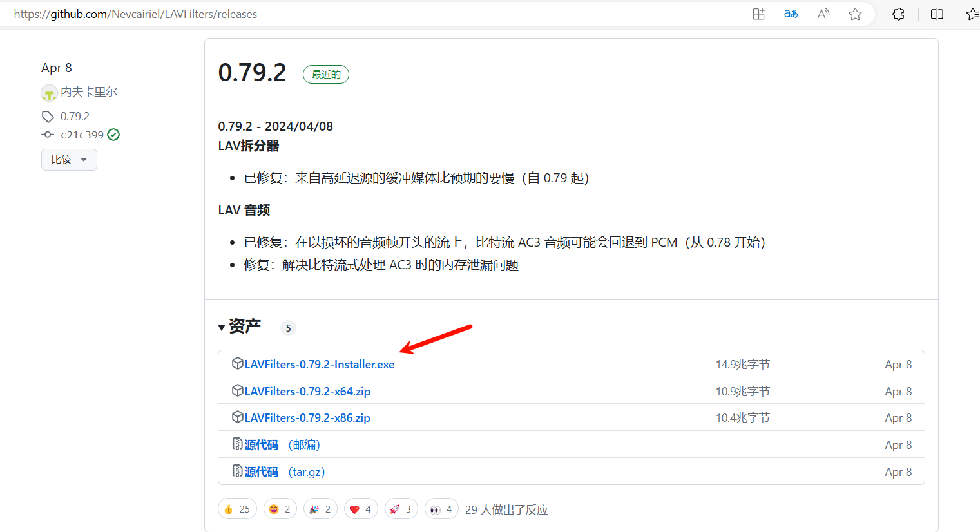Click the grid layout icon in the address bar
The height and width of the screenshot is (532, 980).
[758, 14]
